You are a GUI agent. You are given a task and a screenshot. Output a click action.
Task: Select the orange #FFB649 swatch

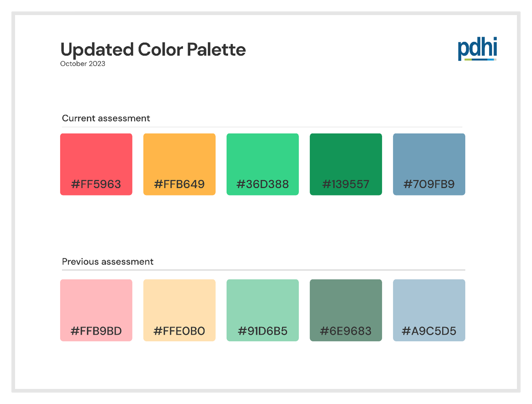pyautogui.click(x=179, y=164)
